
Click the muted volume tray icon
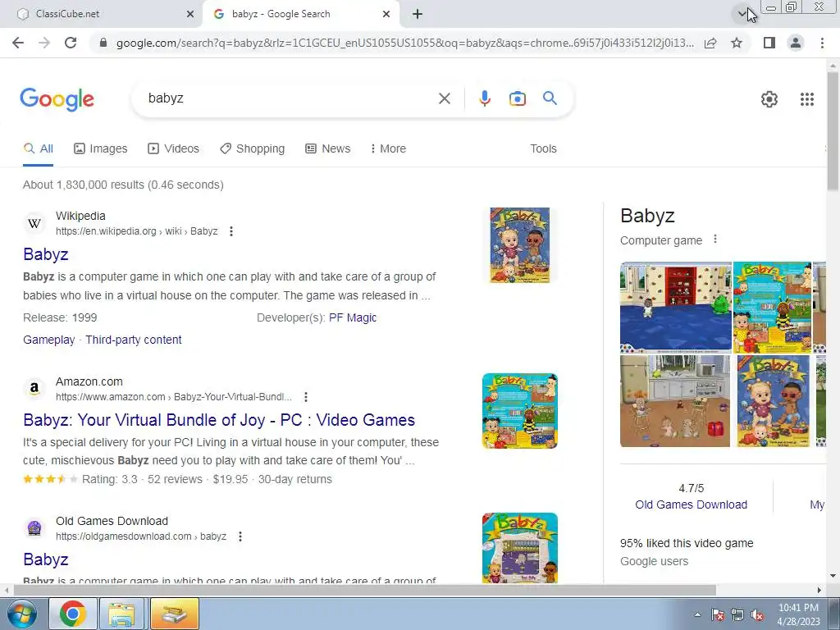pos(757,615)
